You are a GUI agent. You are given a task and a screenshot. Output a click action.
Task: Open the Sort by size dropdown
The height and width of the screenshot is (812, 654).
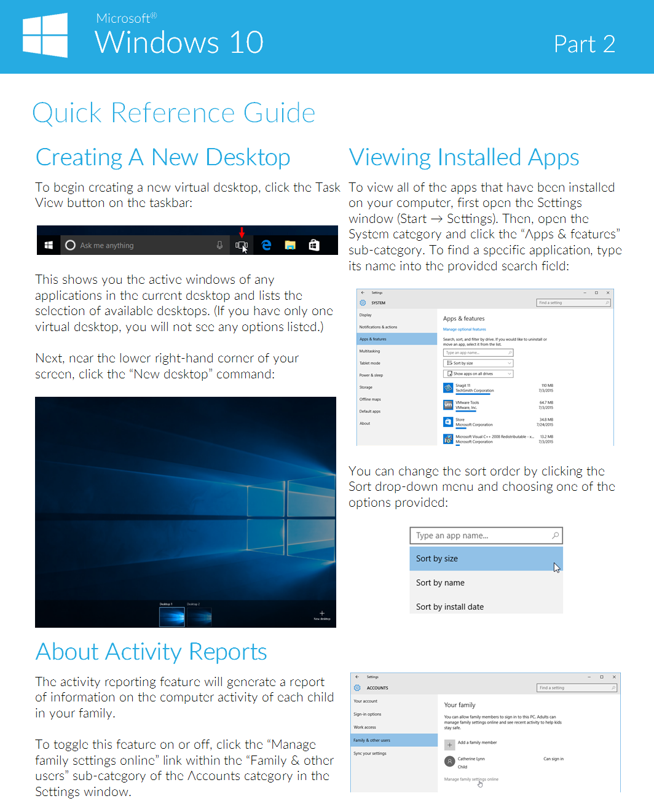point(479,363)
